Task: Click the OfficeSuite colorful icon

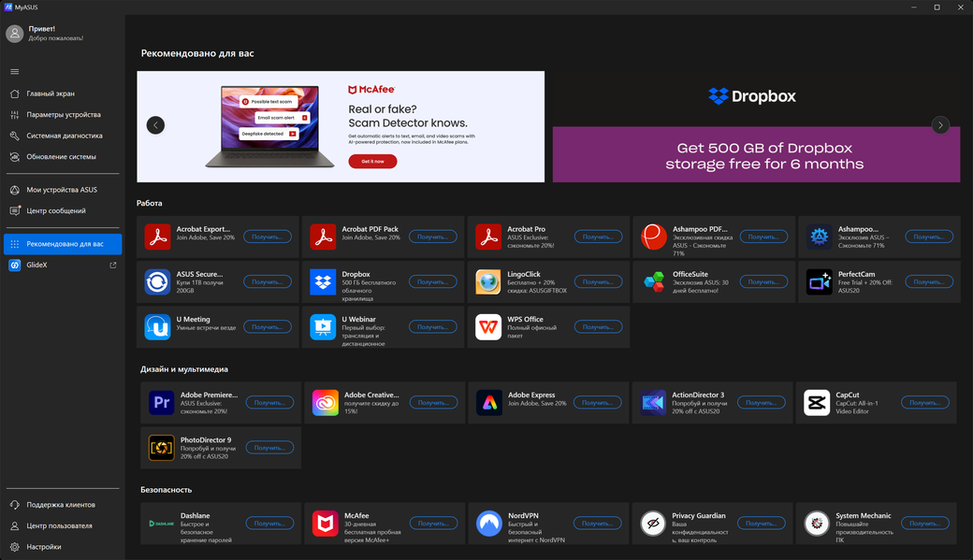Action: tap(653, 282)
